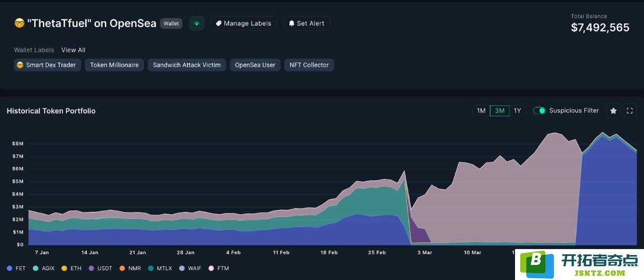
Task: Expand chart to fullscreen
Action: (629, 111)
